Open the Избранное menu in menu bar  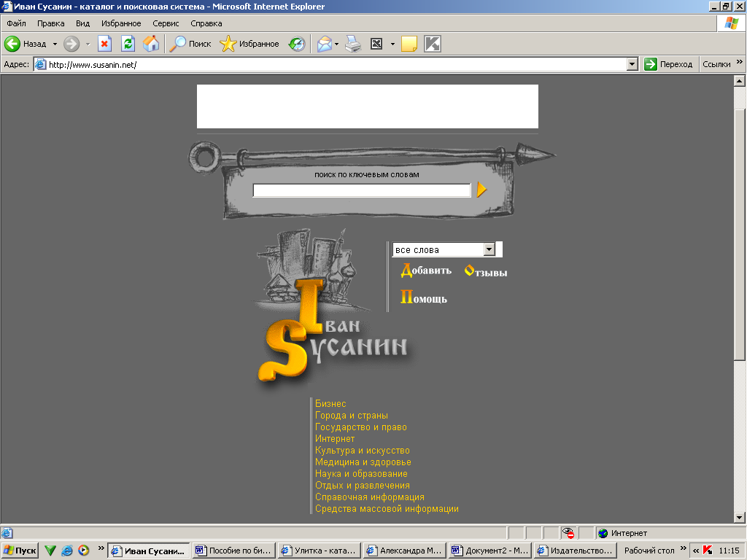pyautogui.click(x=121, y=23)
